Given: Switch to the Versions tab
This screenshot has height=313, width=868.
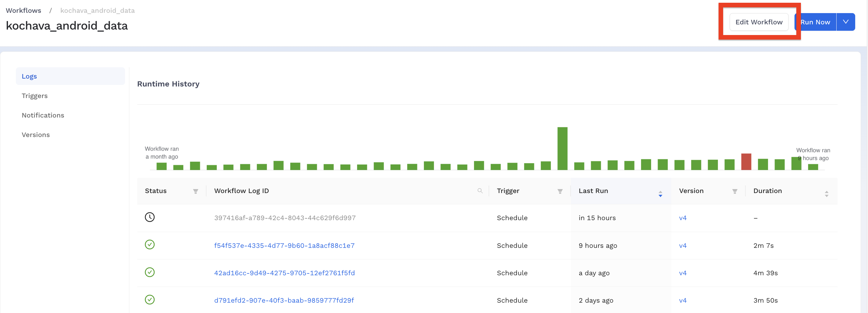Looking at the screenshot, I should pyautogui.click(x=36, y=134).
